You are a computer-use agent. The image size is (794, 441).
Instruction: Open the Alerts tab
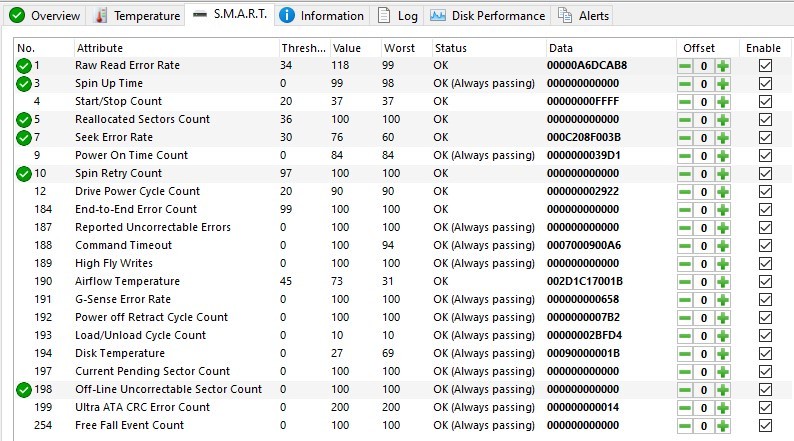[583, 16]
